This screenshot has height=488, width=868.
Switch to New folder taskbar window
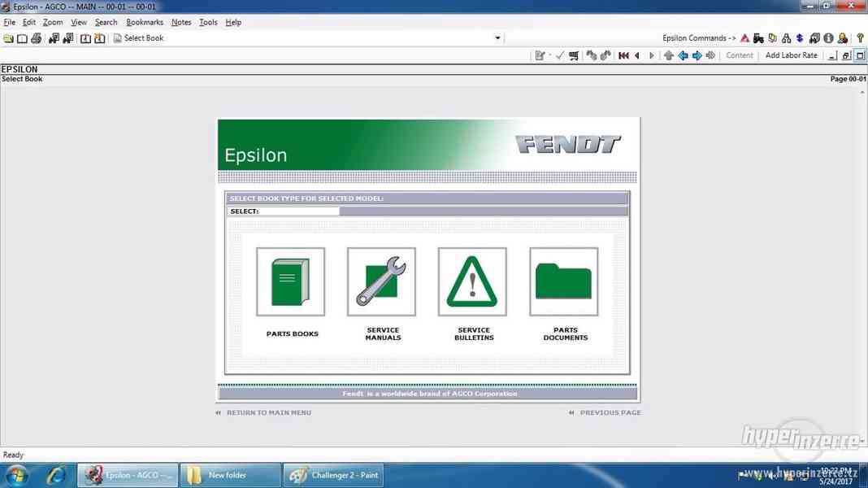230,475
